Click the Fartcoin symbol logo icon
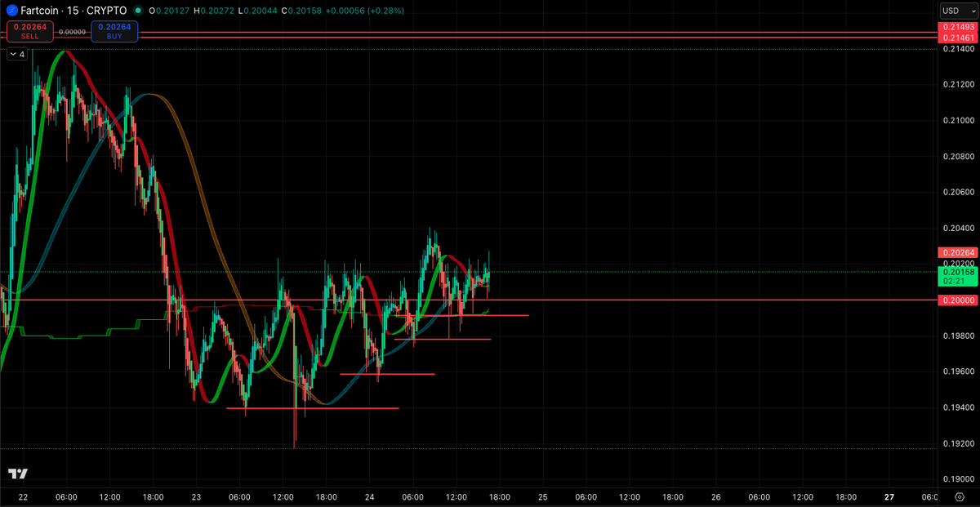Viewport: 980px width, 507px height. pos(11,11)
